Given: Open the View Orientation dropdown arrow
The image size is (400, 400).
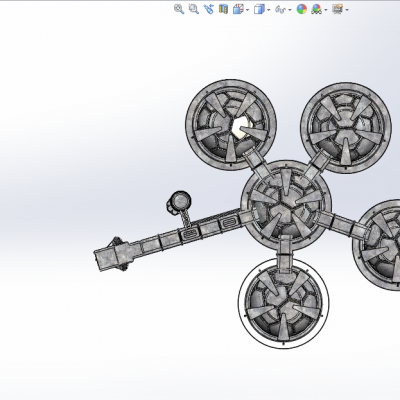Looking at the screenshot, I should [x=247, y=10].
